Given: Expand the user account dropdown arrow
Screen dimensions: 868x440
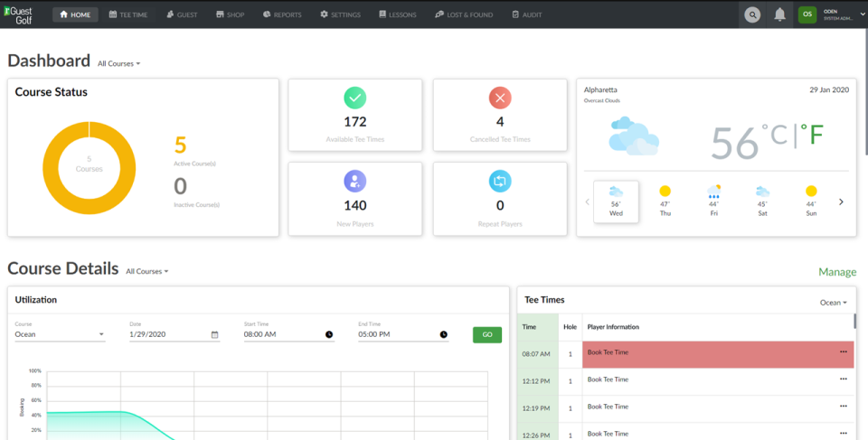Looking at the screenshot, I should (x=863, y=15).
